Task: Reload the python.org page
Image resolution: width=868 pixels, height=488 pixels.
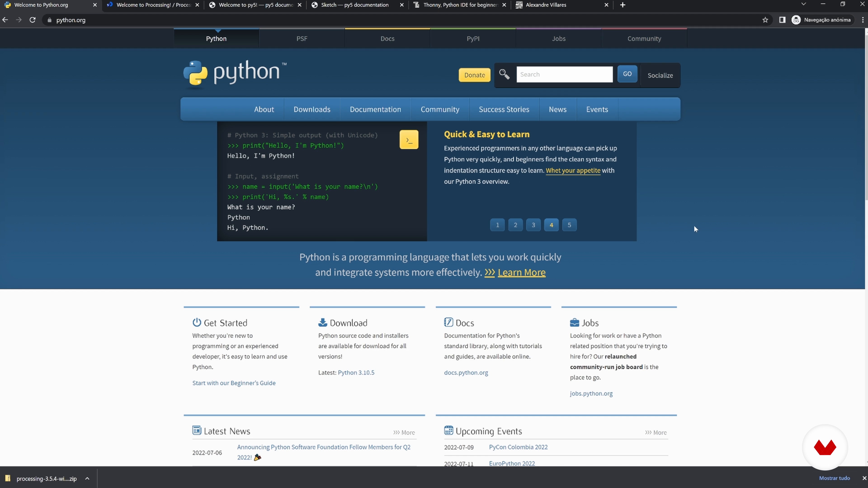Action: point(32,20)
